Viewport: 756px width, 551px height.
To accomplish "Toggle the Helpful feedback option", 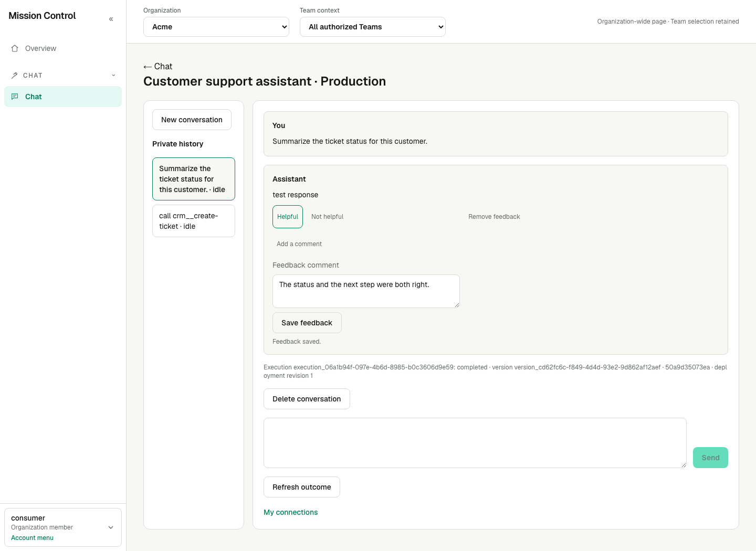I will 288,217.
